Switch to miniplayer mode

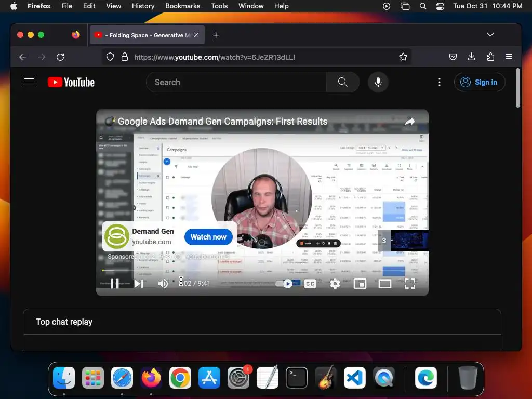pos(360,284)
